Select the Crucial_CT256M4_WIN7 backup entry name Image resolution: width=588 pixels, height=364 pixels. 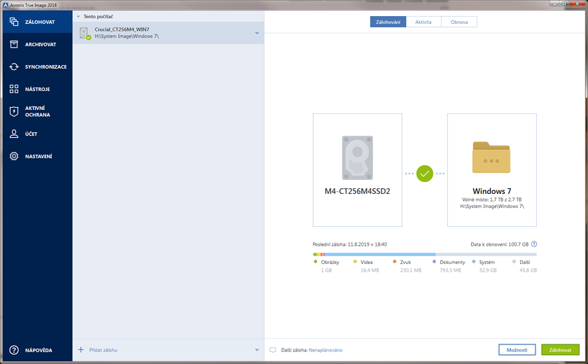coord(122,29)
